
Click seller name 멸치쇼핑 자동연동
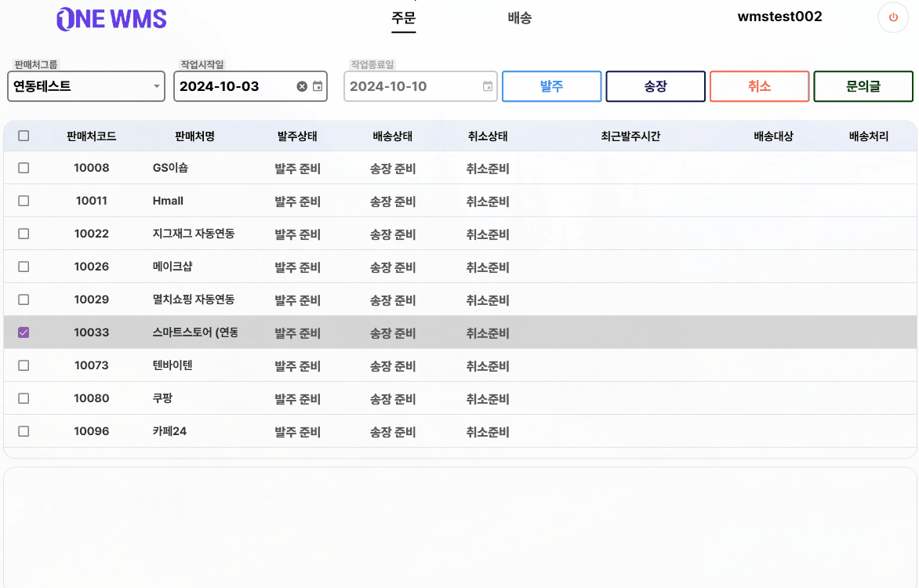pos(194,299)
